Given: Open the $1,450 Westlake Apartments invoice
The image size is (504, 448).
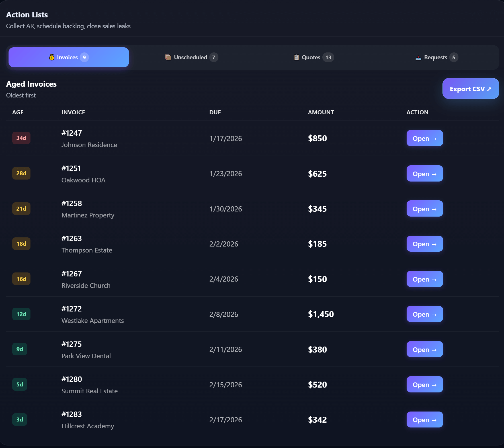Looking at the screenshot, I should (424, 314).
